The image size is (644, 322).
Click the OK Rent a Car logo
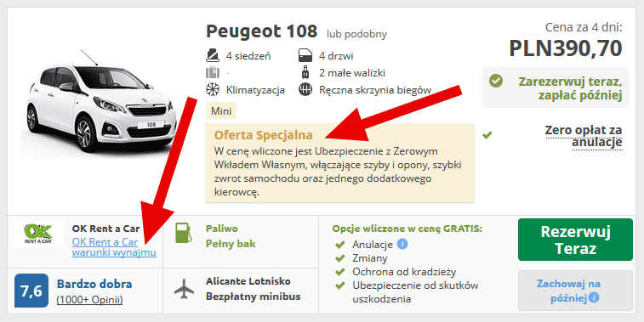[x=38, y=234]
